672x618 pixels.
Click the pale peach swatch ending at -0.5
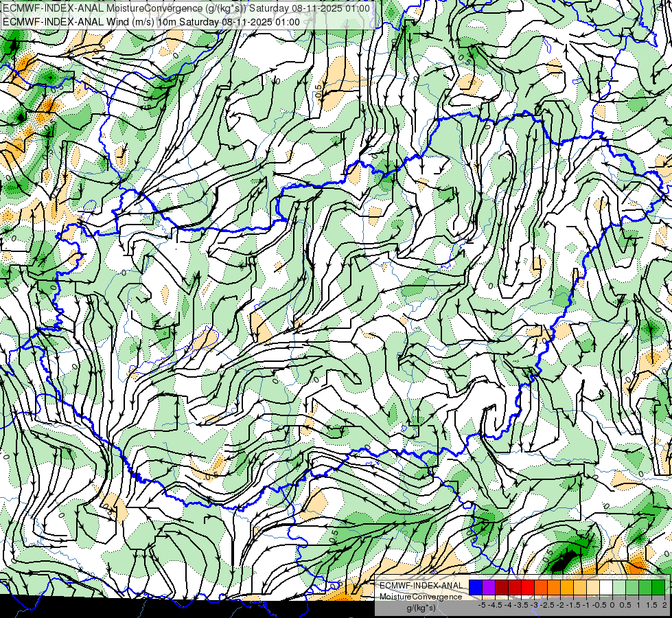pos(593,588)
